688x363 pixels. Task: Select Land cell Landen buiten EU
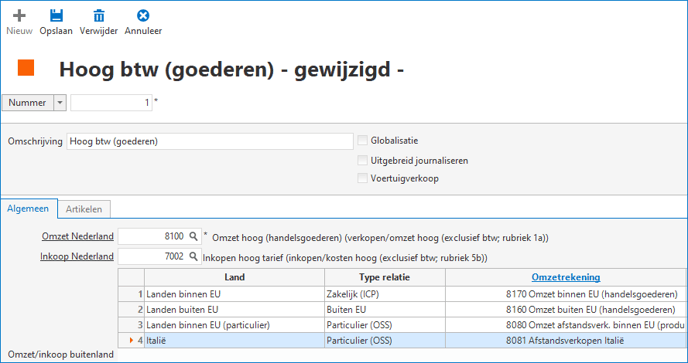click(234, 309)
